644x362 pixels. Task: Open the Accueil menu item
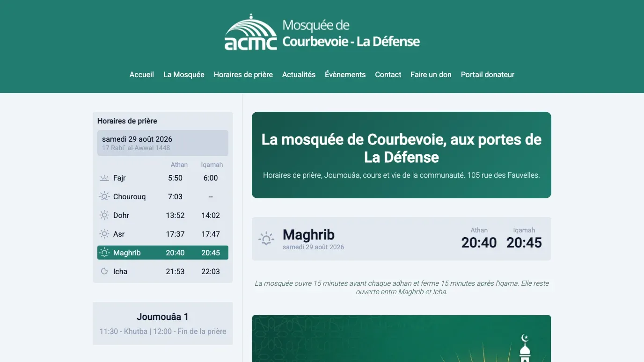tap(142, 75)
